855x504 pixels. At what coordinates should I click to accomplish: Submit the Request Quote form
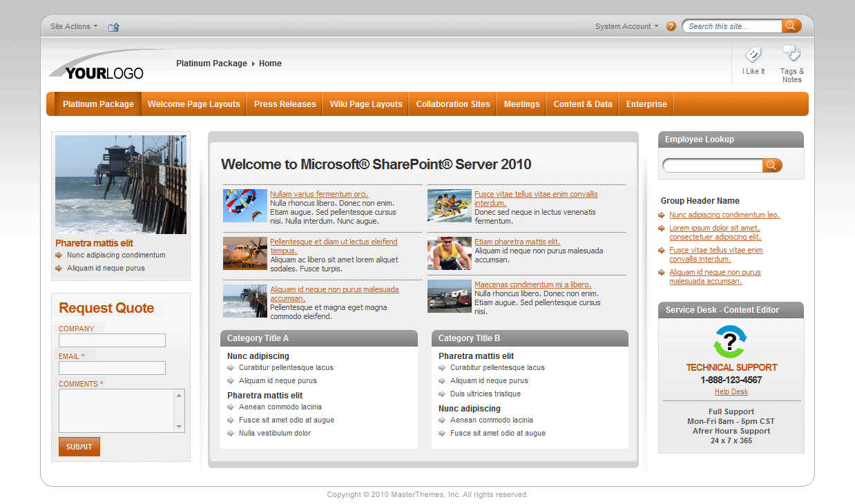(79, 446)
